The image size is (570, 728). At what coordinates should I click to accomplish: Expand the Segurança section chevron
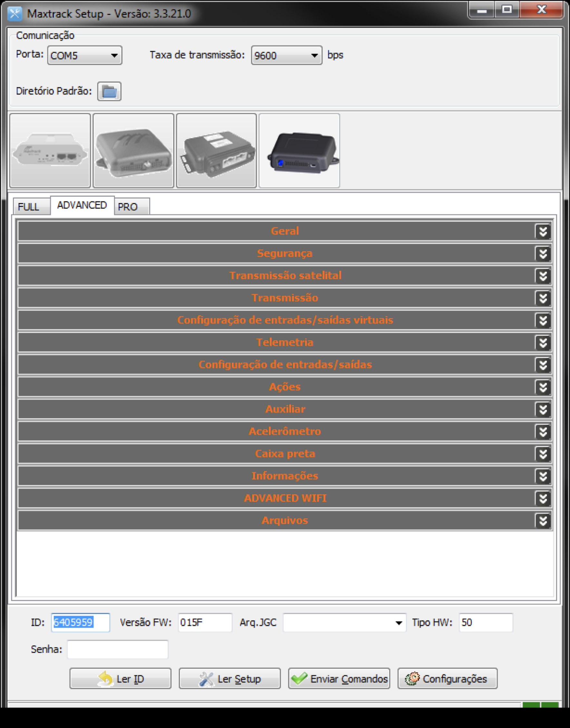click(543, 253)
